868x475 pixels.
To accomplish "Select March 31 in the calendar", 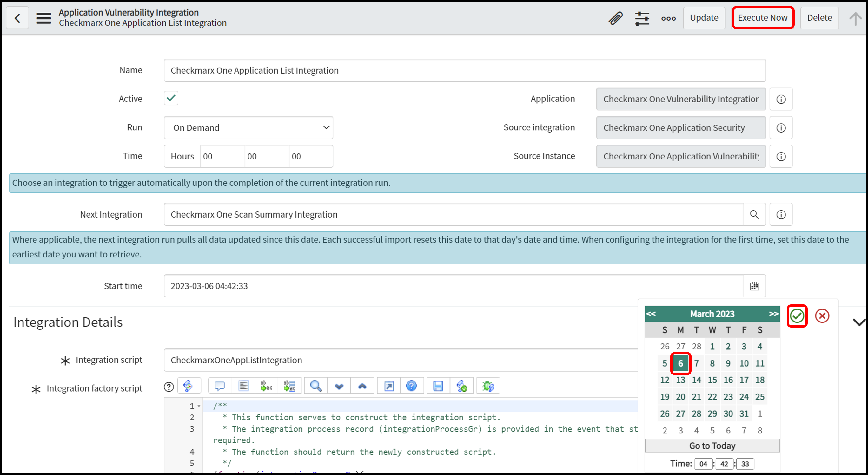I will [744, 413].
